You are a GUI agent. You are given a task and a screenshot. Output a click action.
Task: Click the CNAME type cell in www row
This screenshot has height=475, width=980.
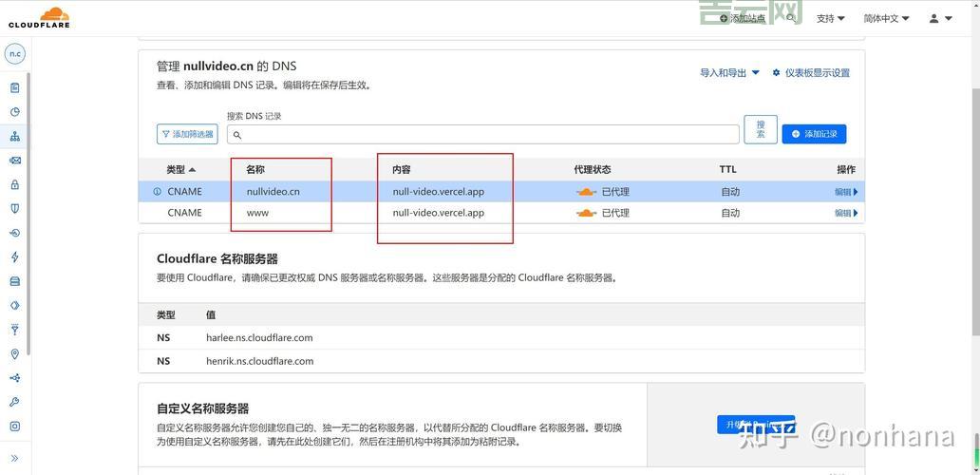[x=185, y=213]
